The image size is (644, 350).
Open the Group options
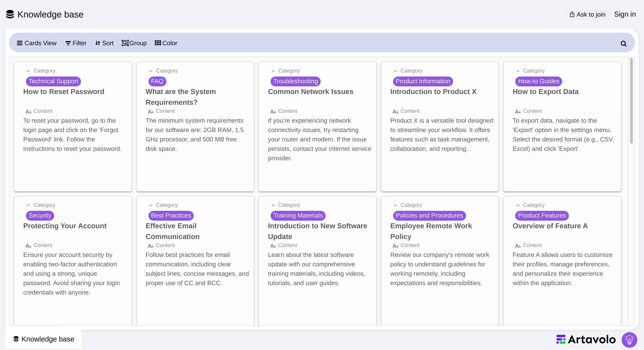click(x=134, y=43)
